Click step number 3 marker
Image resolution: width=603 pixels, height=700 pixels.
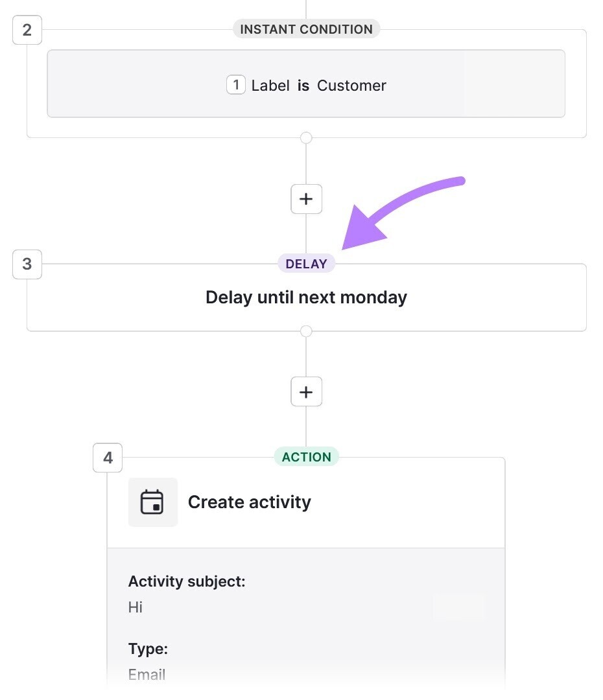pos(27,264)
